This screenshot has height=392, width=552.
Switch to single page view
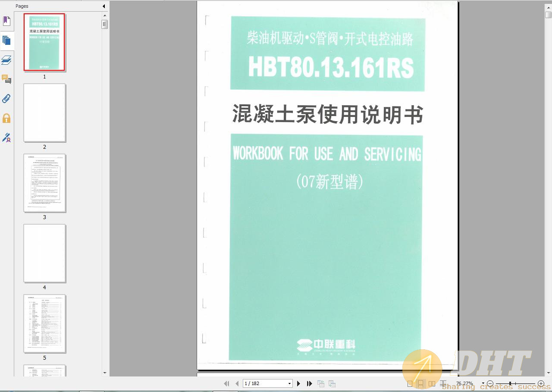point(410,383)
